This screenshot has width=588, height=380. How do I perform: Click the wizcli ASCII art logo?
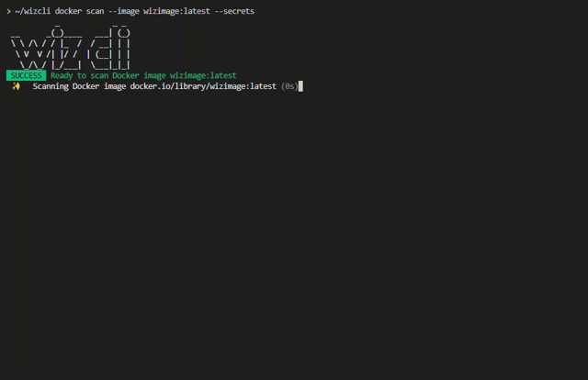click(71, 46)
